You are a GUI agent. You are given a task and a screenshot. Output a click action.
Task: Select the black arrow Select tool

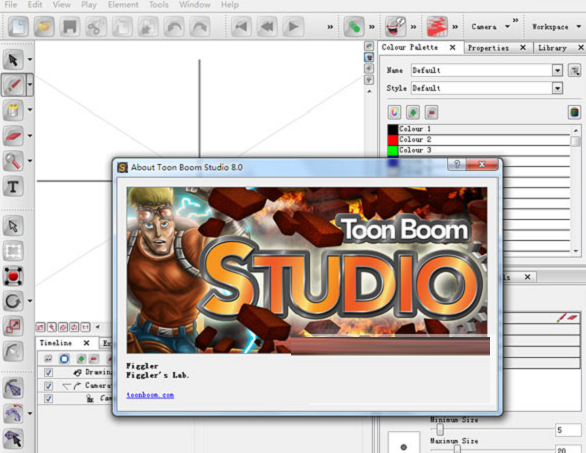point(13,60)
